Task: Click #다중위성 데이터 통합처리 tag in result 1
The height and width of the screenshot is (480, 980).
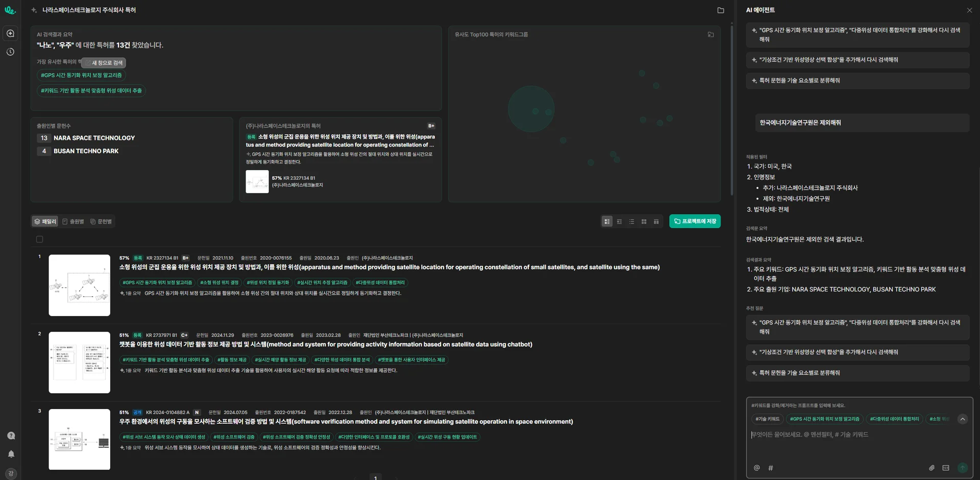Action: pos(380,283)
